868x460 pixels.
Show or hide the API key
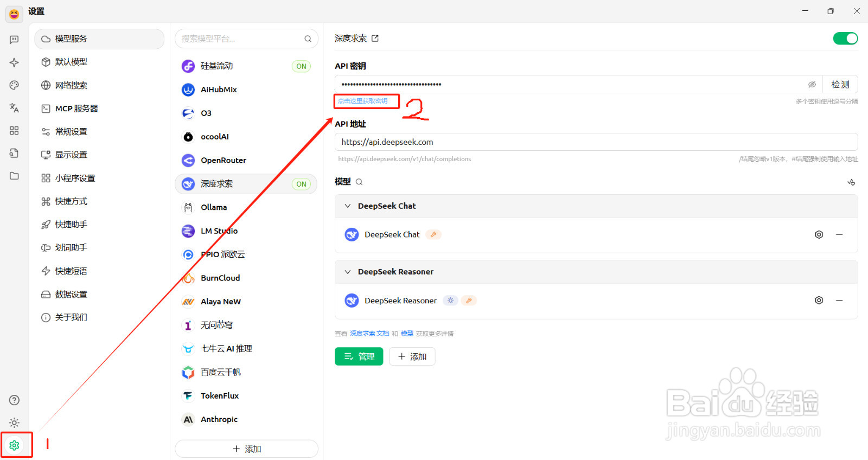point(812,85)
